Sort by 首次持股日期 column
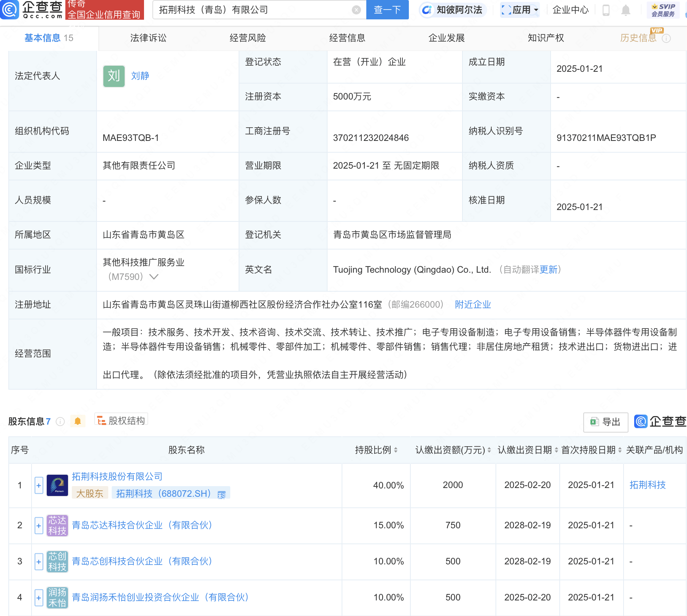This screenshot has height=616, width=687. pyautogui.click(x=620, y=450)
